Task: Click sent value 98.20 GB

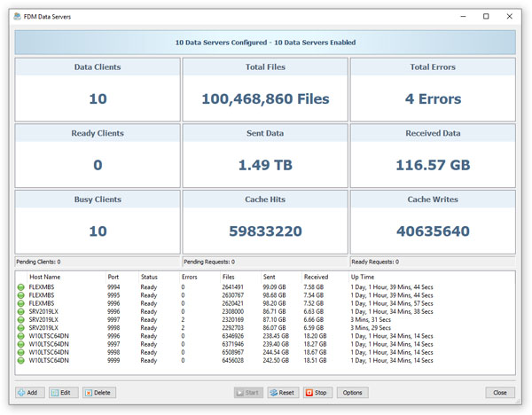Action: (274, 303)
